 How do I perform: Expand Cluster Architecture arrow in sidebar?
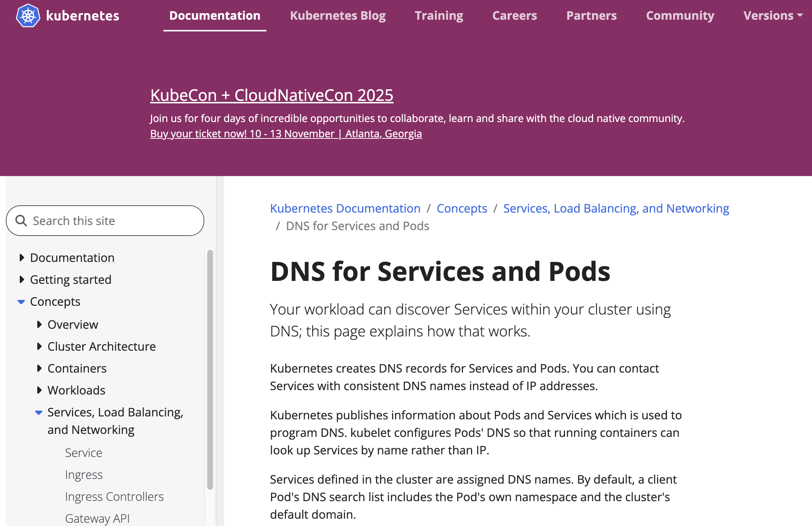39,346
